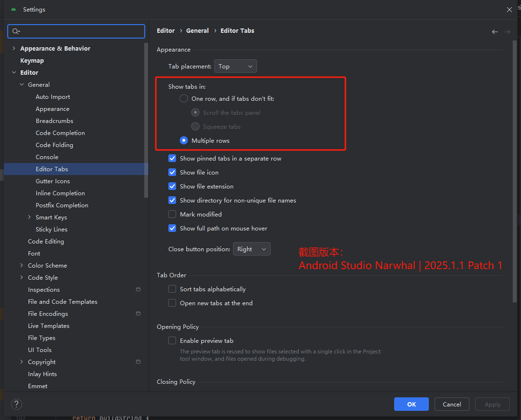Viewport: 521px width, 420px height.
Task: Toggle Show file icon checkbox
Action: pyautogui.click(x=172, y=172)
